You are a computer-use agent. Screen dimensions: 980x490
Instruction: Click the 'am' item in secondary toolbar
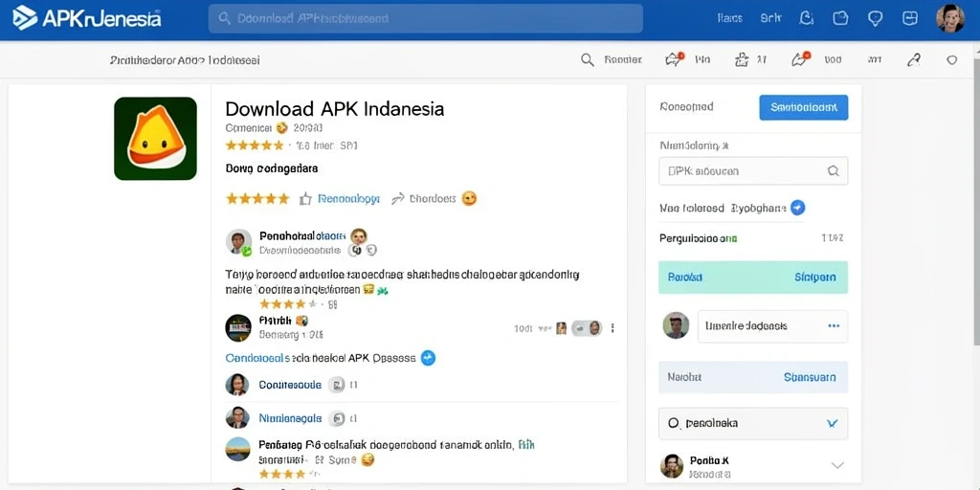coord(875,60)
